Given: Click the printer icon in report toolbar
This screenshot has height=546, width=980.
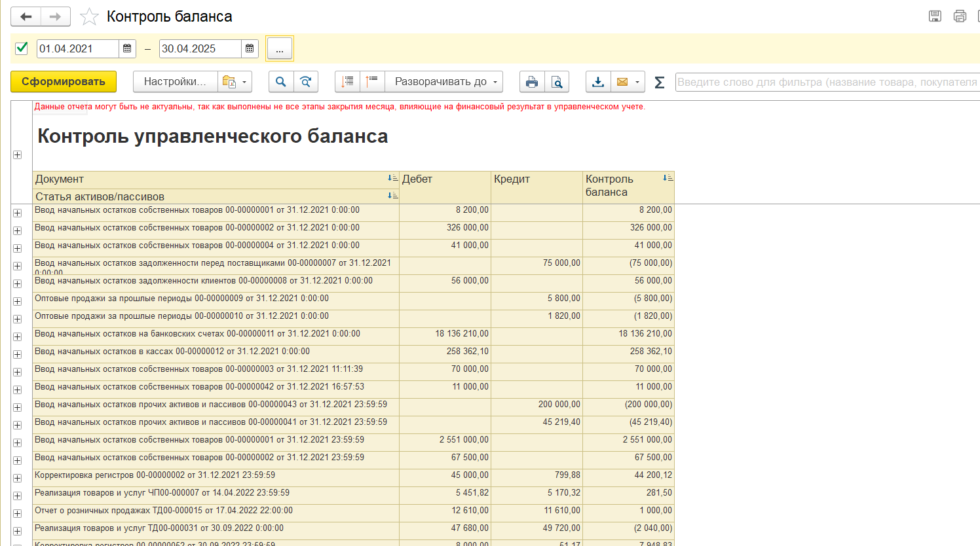Looking at the screenshot, I should (532, 82).
